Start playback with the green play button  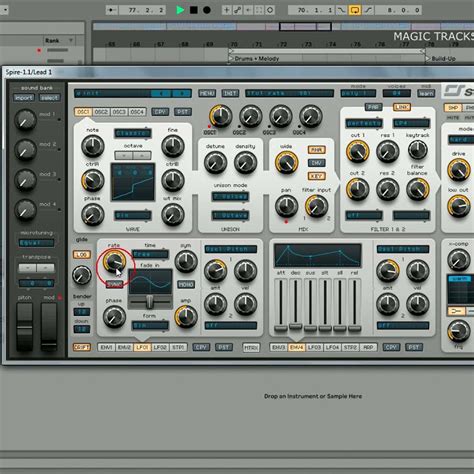[x=180, y=10]
